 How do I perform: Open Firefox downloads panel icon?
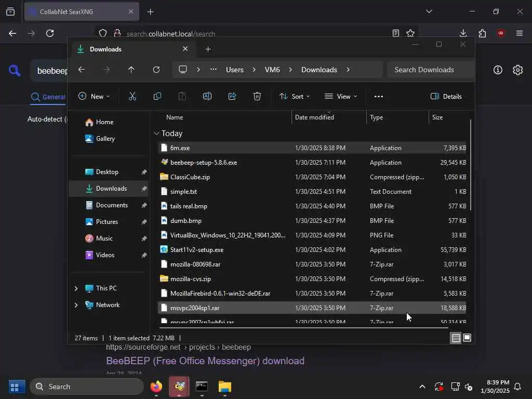click(x=463, y=33)
